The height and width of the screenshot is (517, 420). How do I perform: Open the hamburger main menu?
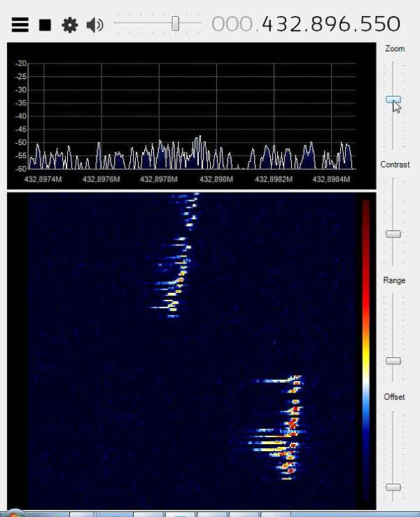[20, 25]
